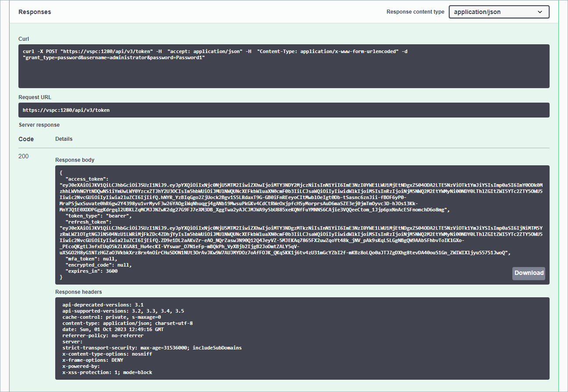Click the api-supported-versions header line
Screen dimensions: 568x392
[123, 311]
